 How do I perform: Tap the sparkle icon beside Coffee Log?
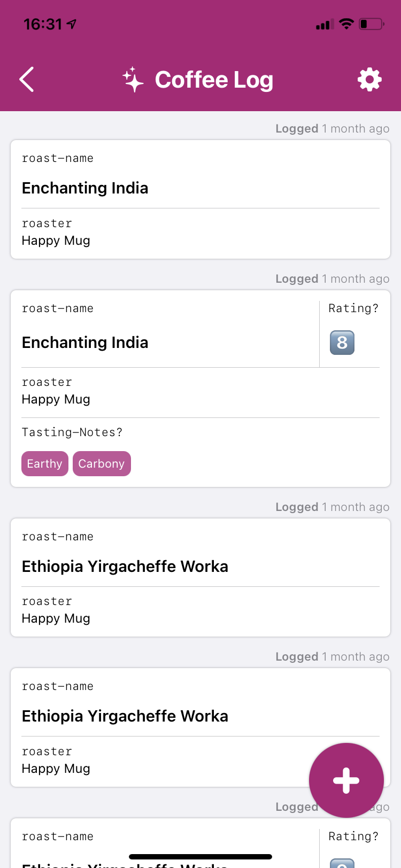133,80
